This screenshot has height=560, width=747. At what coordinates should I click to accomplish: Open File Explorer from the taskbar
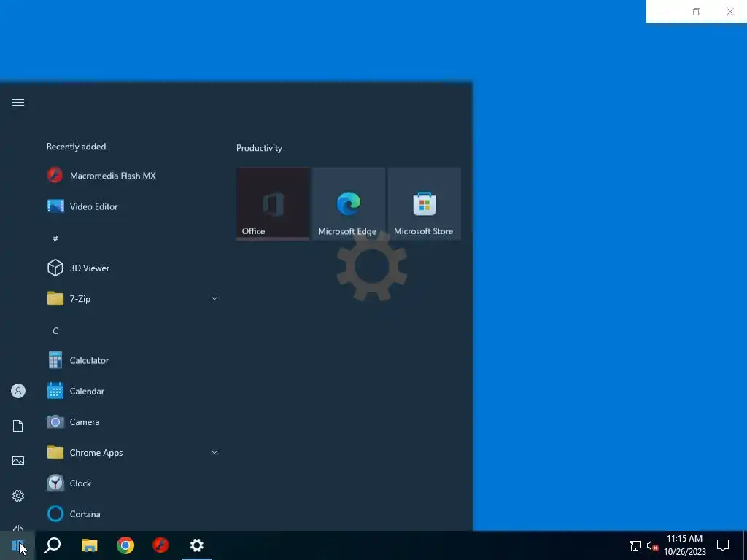tap(90, 545)
